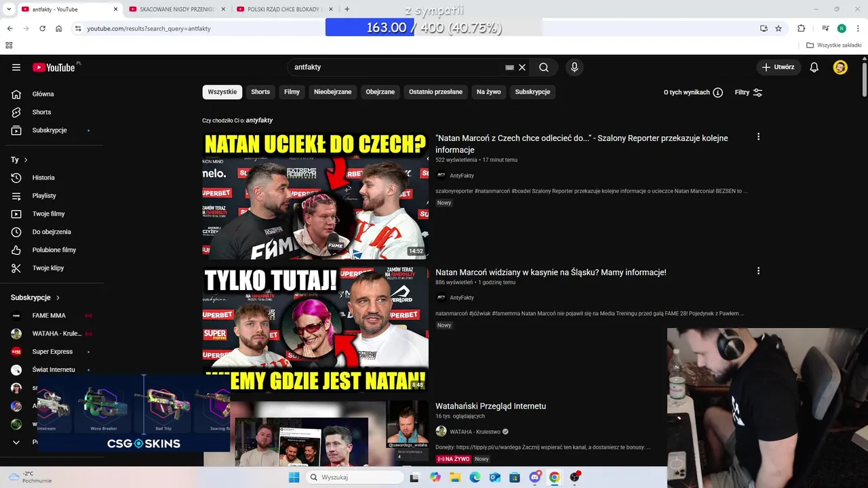Select the Wszystkie filter chip
868x488 pixels.
222,91
